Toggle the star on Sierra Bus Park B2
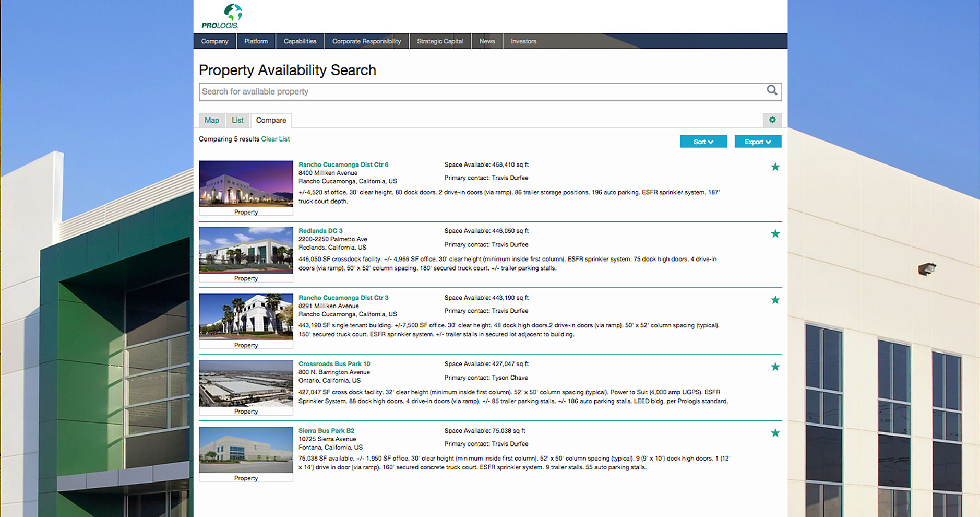The width and height of the screenshot is (980, 517). pyautogui.click(x=775, y=433)
